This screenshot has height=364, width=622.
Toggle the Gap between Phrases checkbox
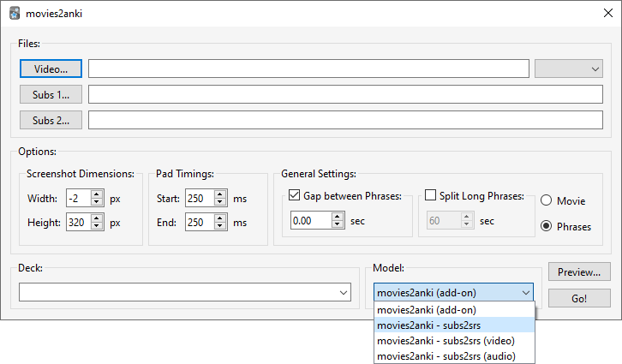tap(296, 195)
